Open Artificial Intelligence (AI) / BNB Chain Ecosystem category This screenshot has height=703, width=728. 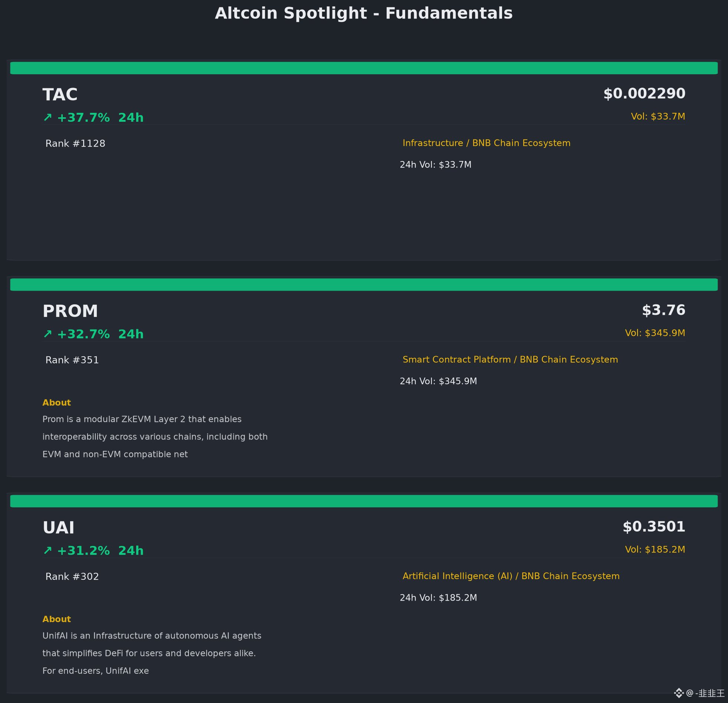pyautogui.click(x=511, y=576)
